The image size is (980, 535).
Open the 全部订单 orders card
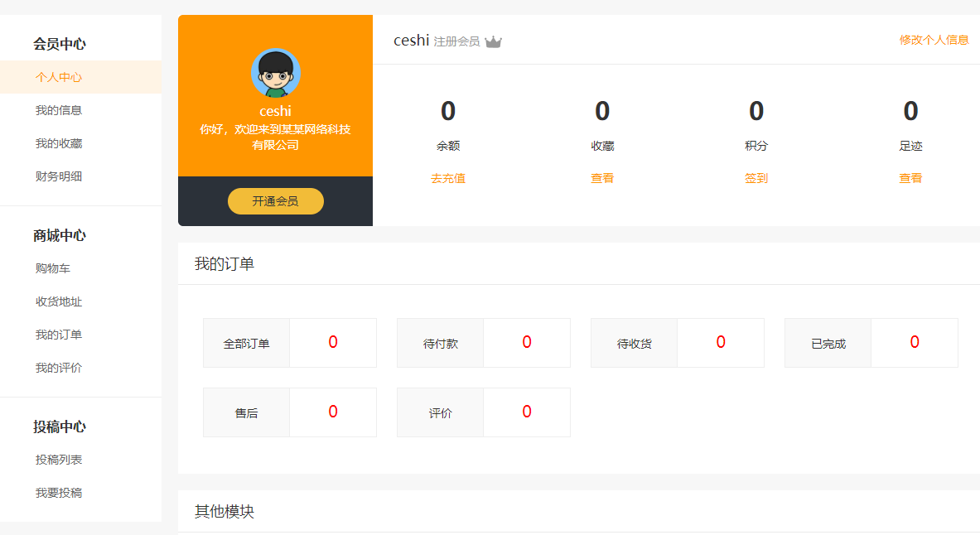pyautogui.click(x=289, y=342)
